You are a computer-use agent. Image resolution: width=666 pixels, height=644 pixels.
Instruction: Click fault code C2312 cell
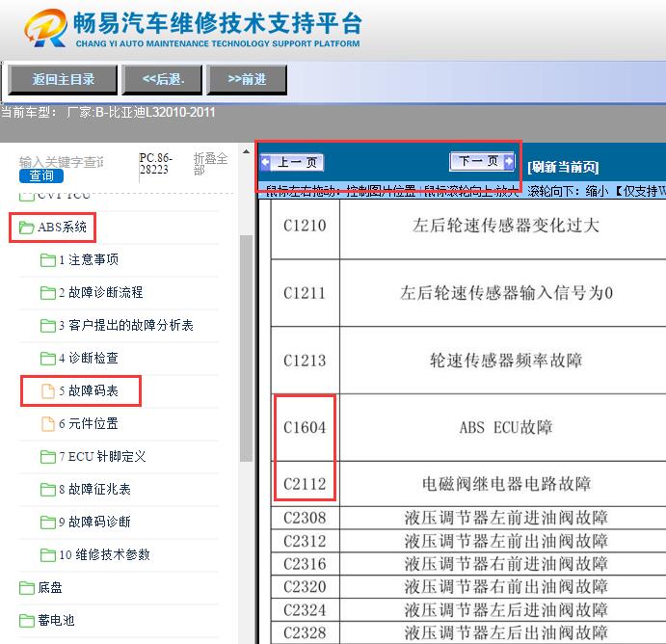pyautogui.click(x=305, y=541)
